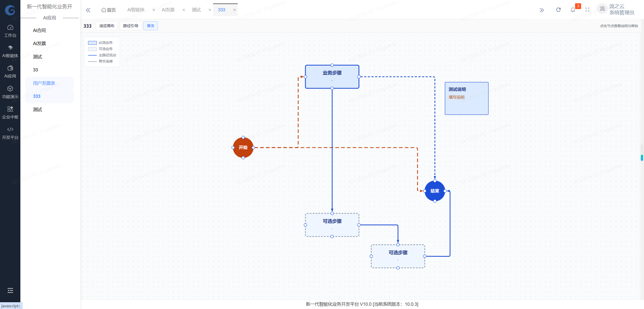Select the 业务步骤 node
Image resolution: width=644 pixels, height=309 pixels.
pos(332,77)
